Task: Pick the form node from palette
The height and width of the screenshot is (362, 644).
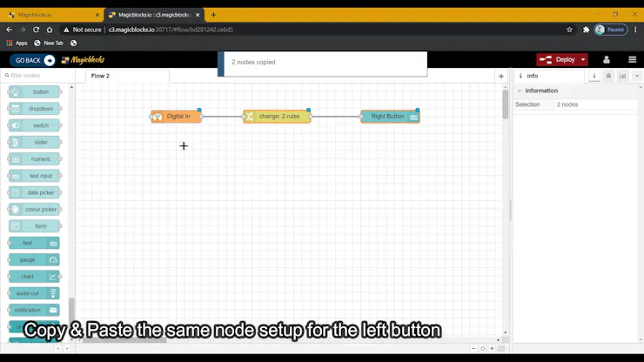Action: 35,226
